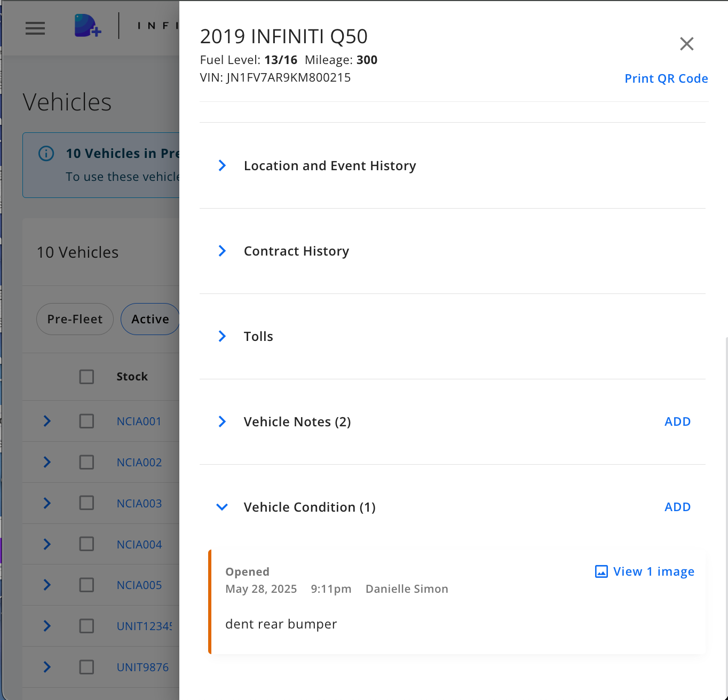Open stock link NCIA001

coord(139,421)
